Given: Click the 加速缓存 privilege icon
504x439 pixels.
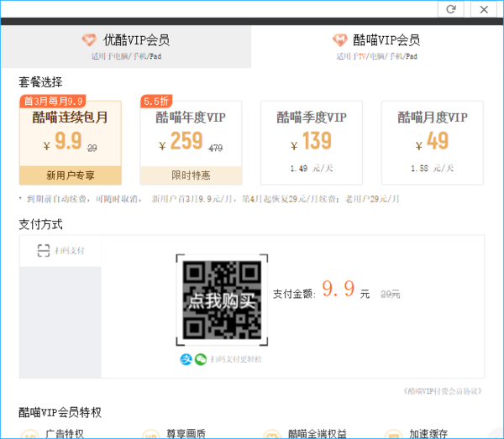Looking at the screenshot, I should point(392,436).
